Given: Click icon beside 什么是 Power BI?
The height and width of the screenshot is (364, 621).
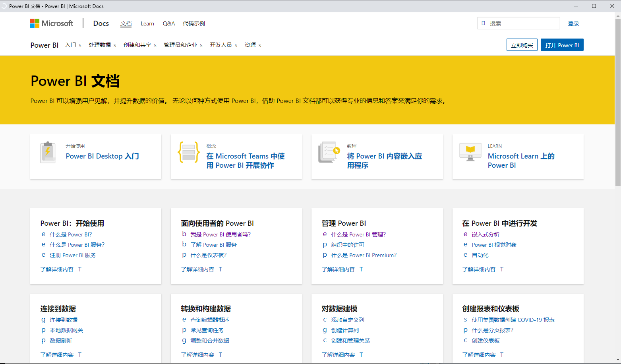Looking at the screenshot, I should pos(44,234).
